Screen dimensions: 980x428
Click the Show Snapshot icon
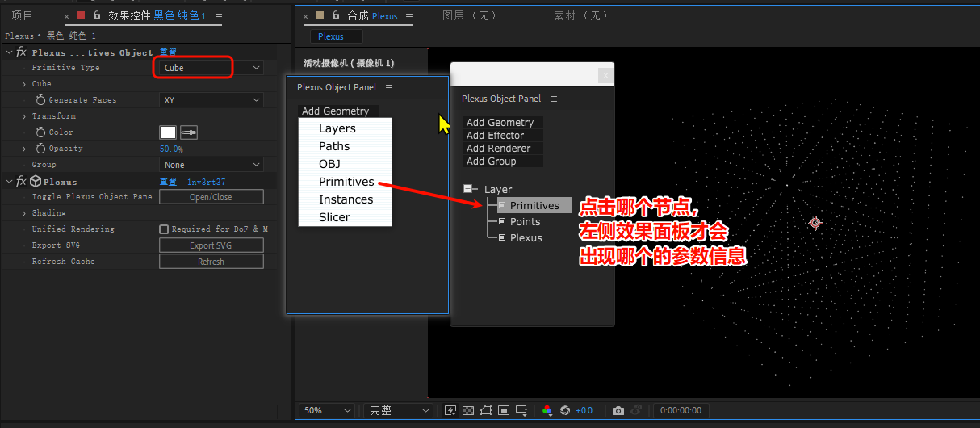point(636,410)
